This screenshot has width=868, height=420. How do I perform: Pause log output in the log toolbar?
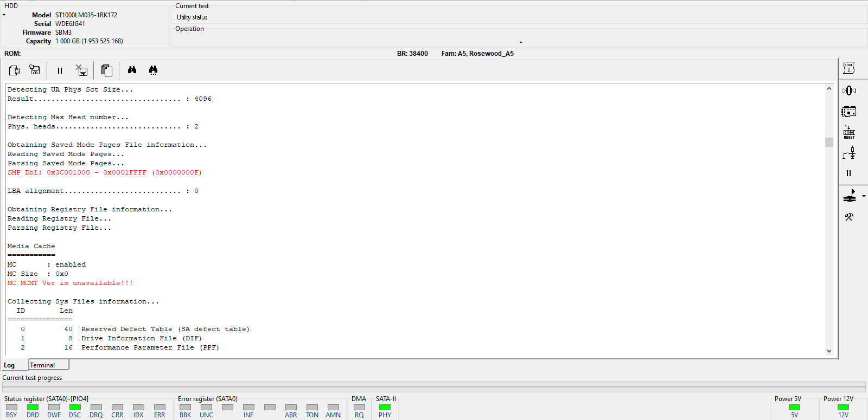(x=60, y=70)
